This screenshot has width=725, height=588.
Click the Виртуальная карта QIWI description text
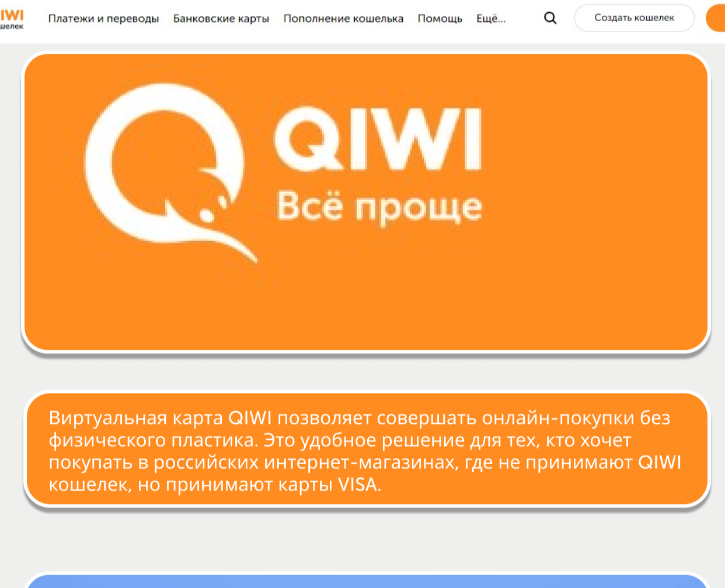pos(365,451)
